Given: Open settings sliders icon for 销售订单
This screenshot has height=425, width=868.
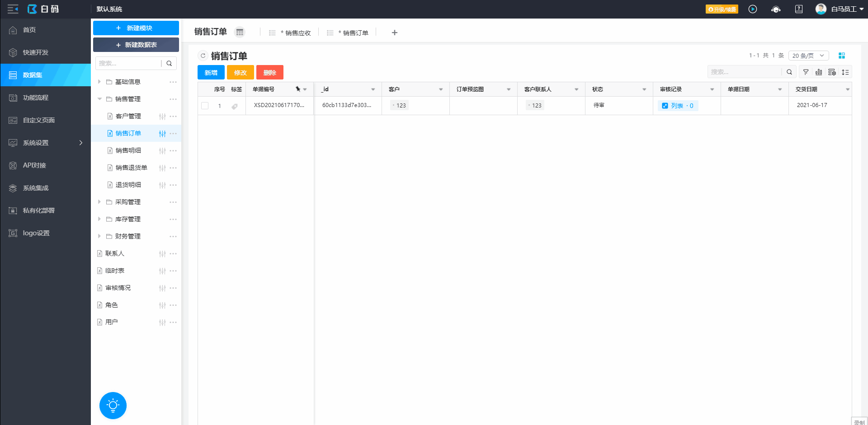Looking at the screenshot, I should [162, 133].
